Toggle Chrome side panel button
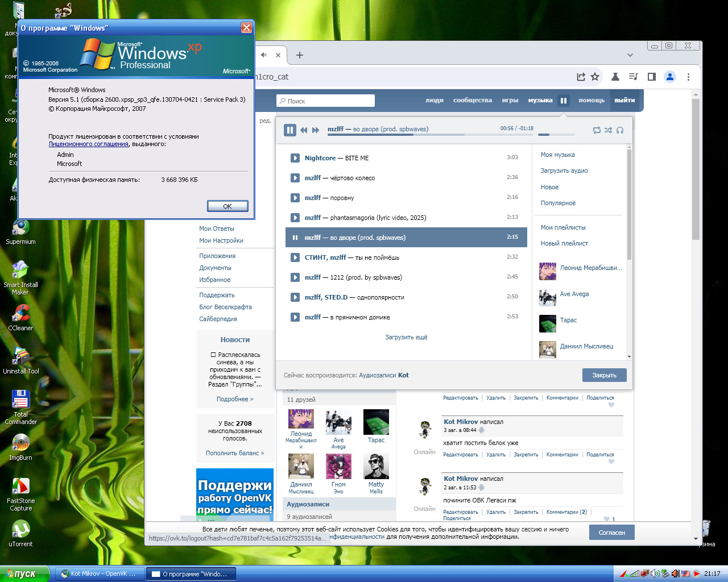Image resolution: width=728 pixels, height=582 pixels. point(652,77)
